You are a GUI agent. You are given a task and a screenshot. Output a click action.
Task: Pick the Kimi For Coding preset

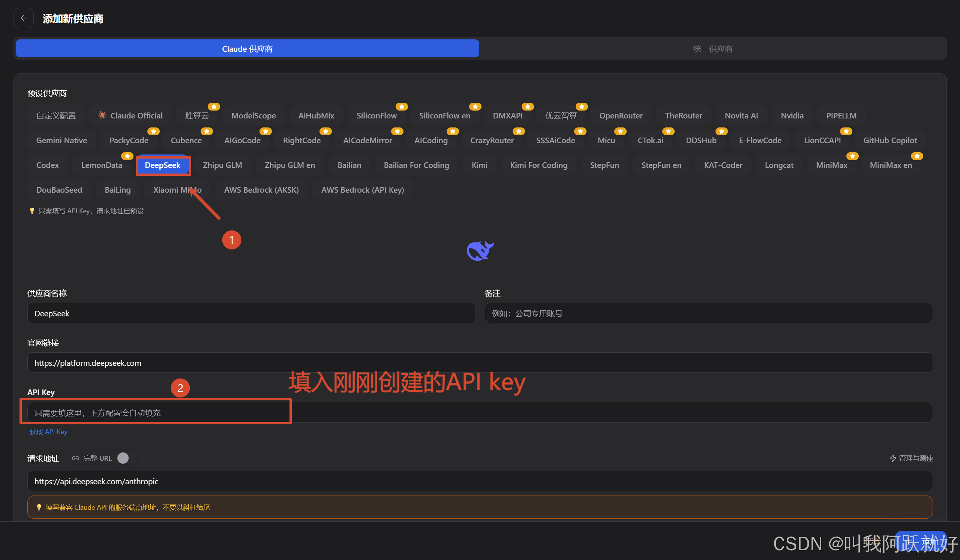pos(538,165)
